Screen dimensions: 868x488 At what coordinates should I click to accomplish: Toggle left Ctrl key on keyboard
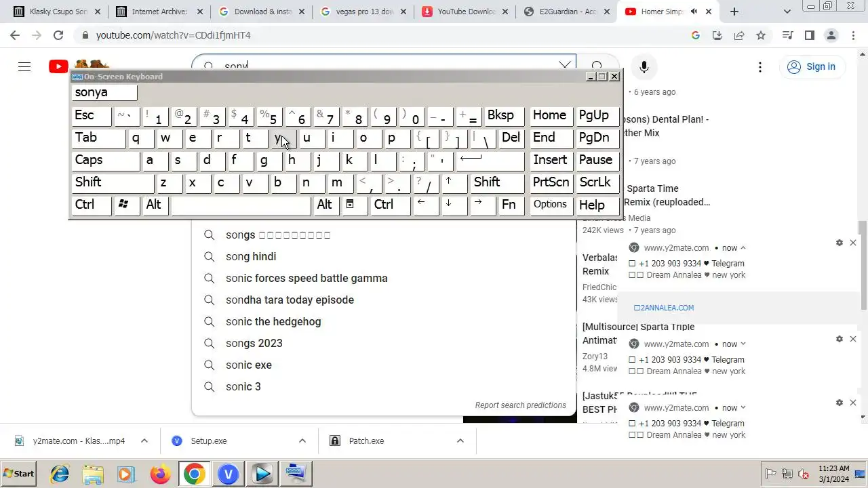click(x=92, y=205)
